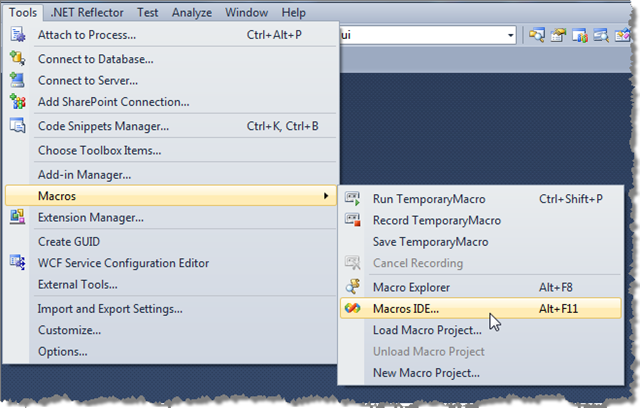
Task: Expand the Macros submenu arrow
Action: click(326, 196)
